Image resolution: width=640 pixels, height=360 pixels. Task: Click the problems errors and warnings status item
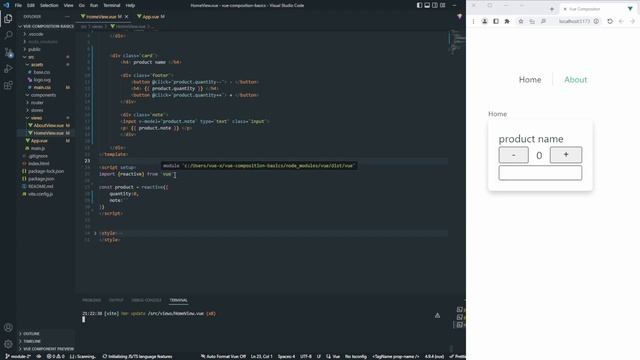coord(56,356)
